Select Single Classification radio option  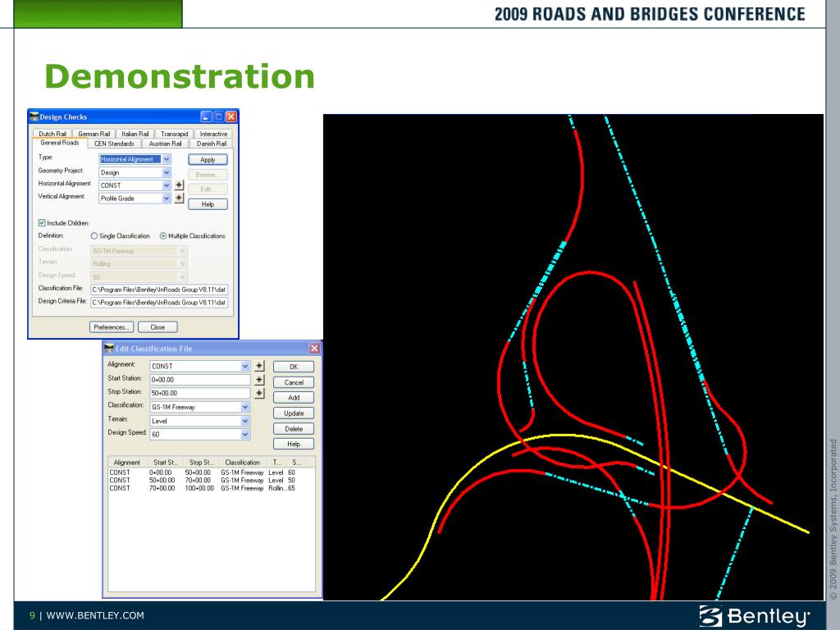94,235
